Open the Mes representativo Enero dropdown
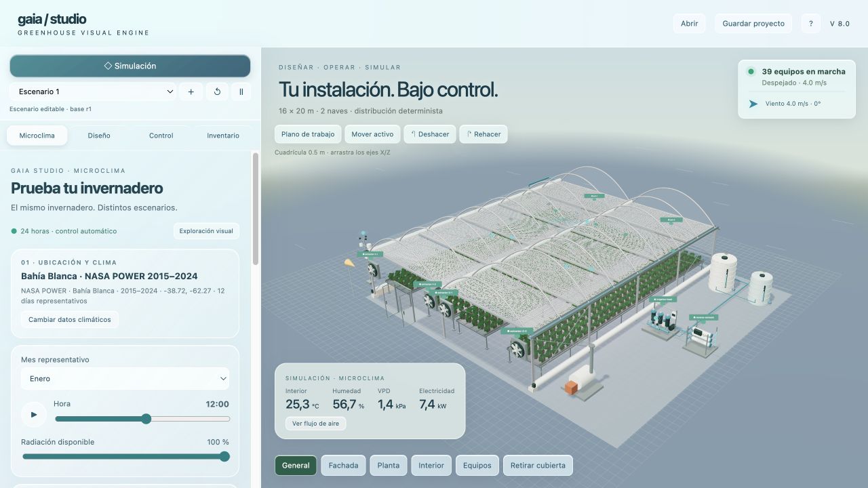Image resolution: width=868 pixels, height=488 pixels. click(125, 379)
